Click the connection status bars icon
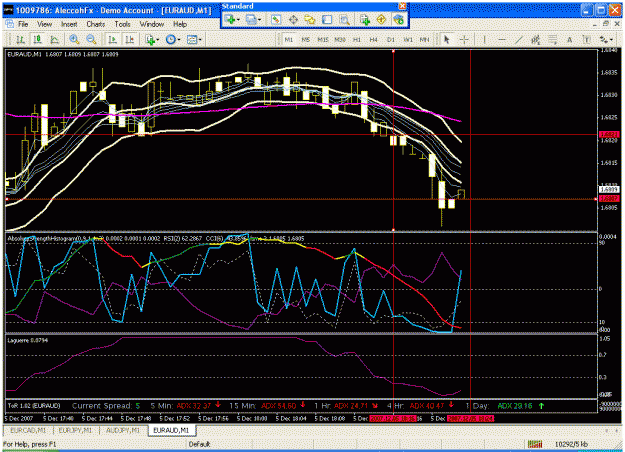This screenshot has width=625, height=452. coord(535,444)
